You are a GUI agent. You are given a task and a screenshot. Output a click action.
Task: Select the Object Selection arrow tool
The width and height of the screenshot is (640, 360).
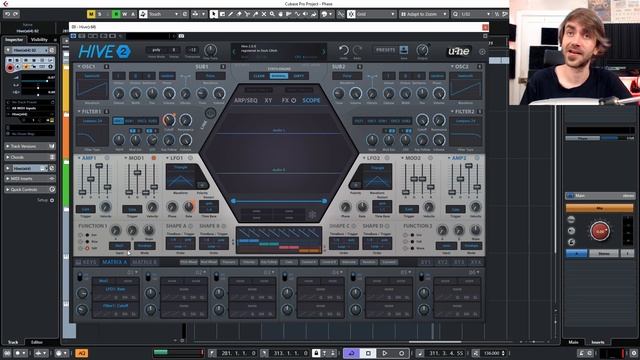click(x=213, y=14)
